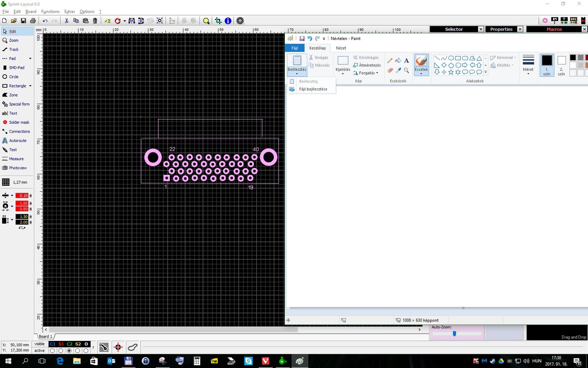Screen dimensions: 588x368
Task: Choose the Connections tool
Action: click(17, 132)
